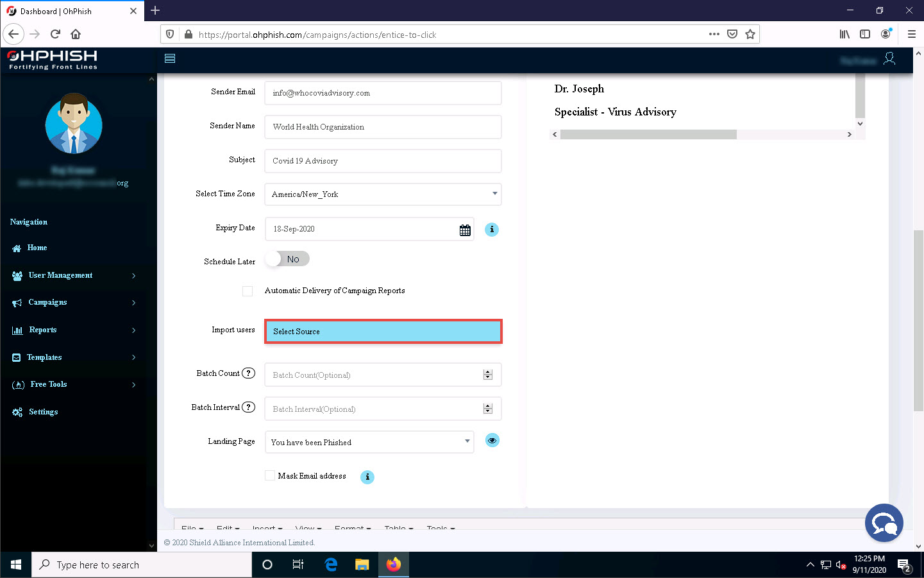Open the Firefox library icon
The image size is (924, 578).
(844, 34)
